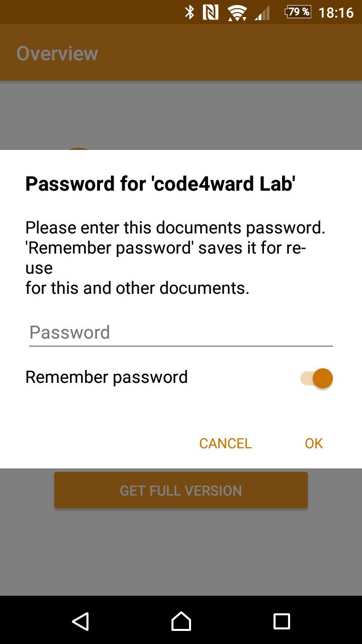Tap the Bluetooth status bar icon
362x644 pixels.
[x=190, y=12]
